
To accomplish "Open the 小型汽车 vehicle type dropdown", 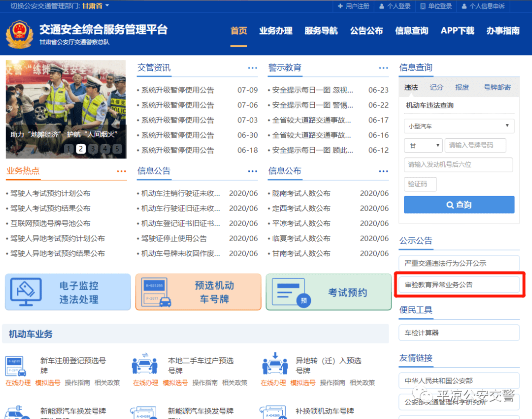I will 459,126.
